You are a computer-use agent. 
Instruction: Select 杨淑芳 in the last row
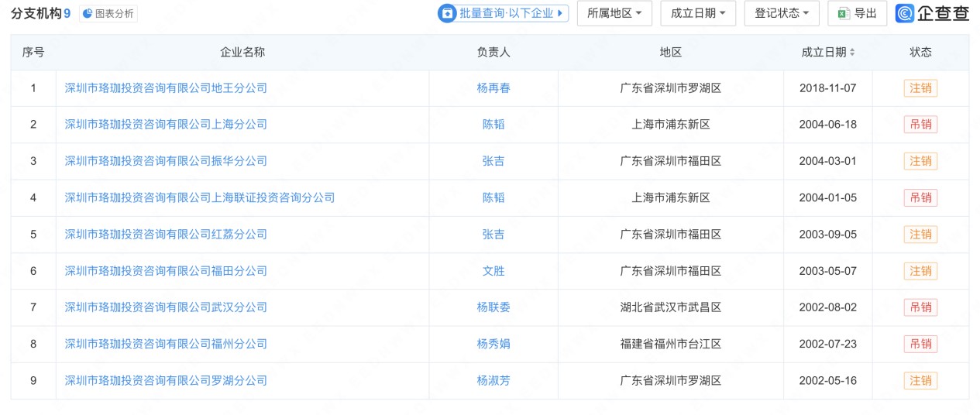click(493, 380)
